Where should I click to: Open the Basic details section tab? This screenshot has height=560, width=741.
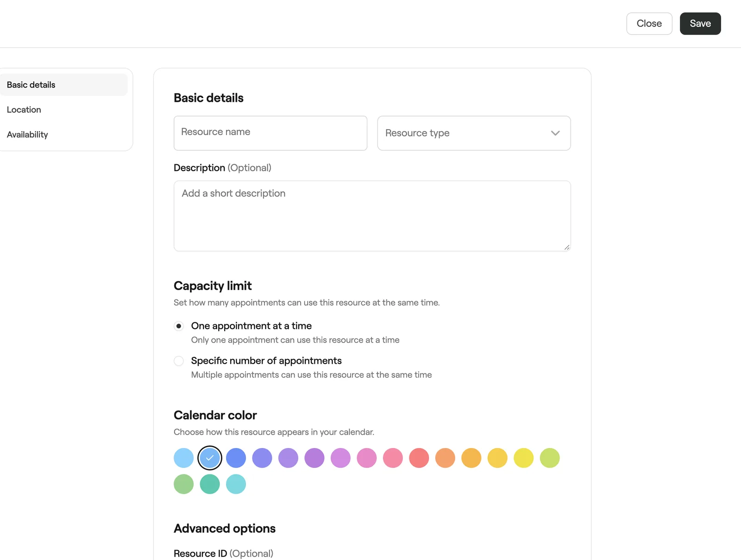tap(64, 85)
